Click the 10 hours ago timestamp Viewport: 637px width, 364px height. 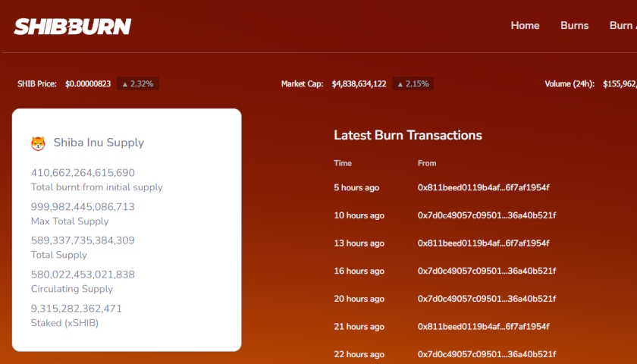click(359, 215)
